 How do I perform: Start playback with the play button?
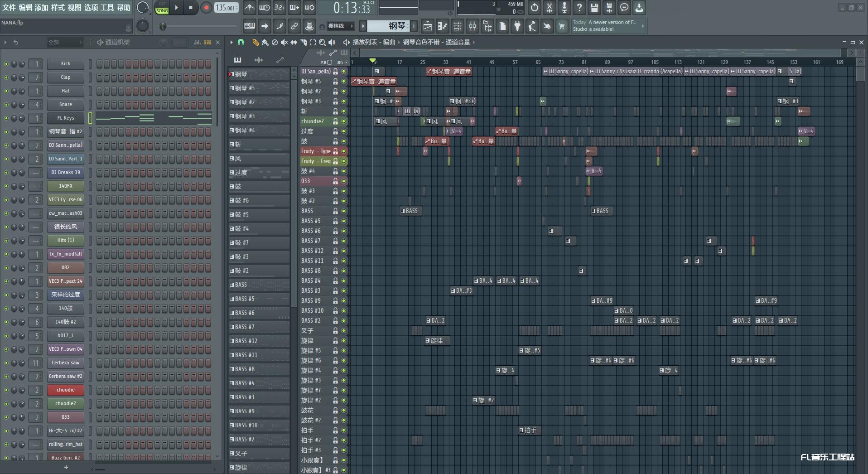coord(177,8)
